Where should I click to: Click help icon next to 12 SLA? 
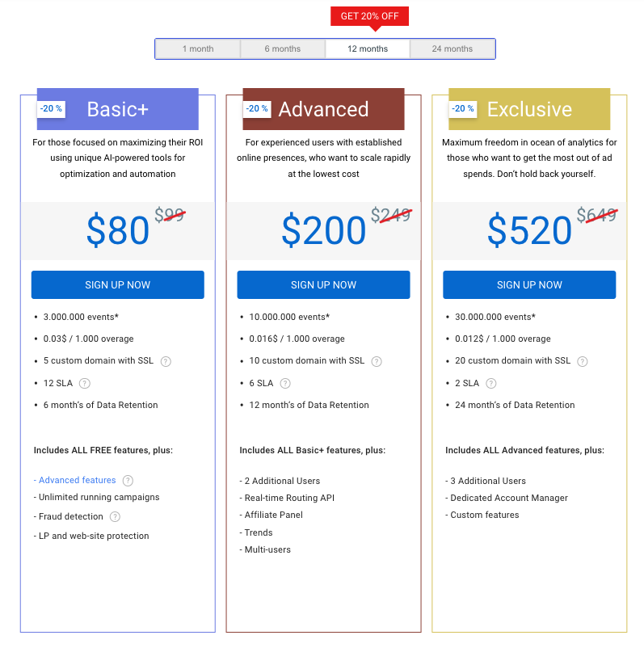84,383
